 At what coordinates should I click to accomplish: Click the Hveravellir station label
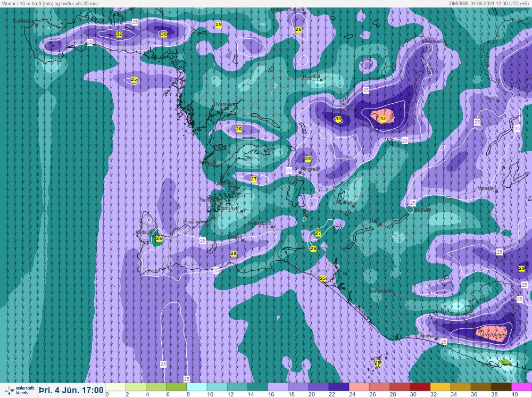pos(433,41)
